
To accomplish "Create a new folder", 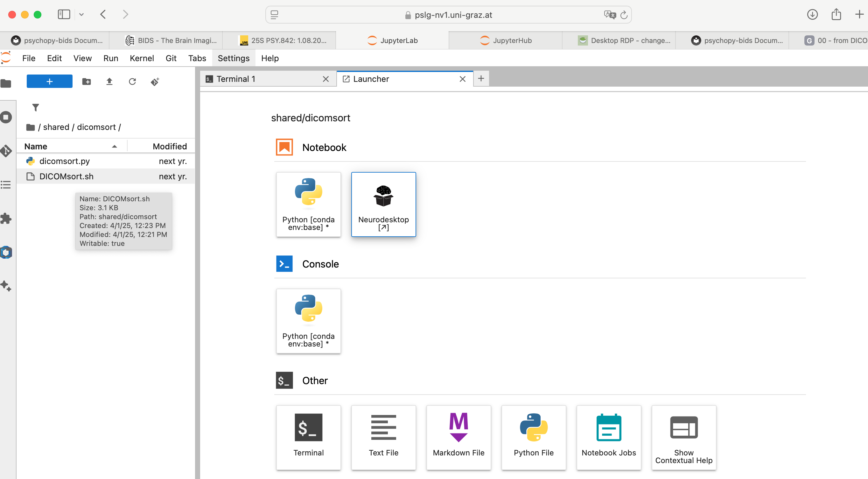I will point(87,81).
